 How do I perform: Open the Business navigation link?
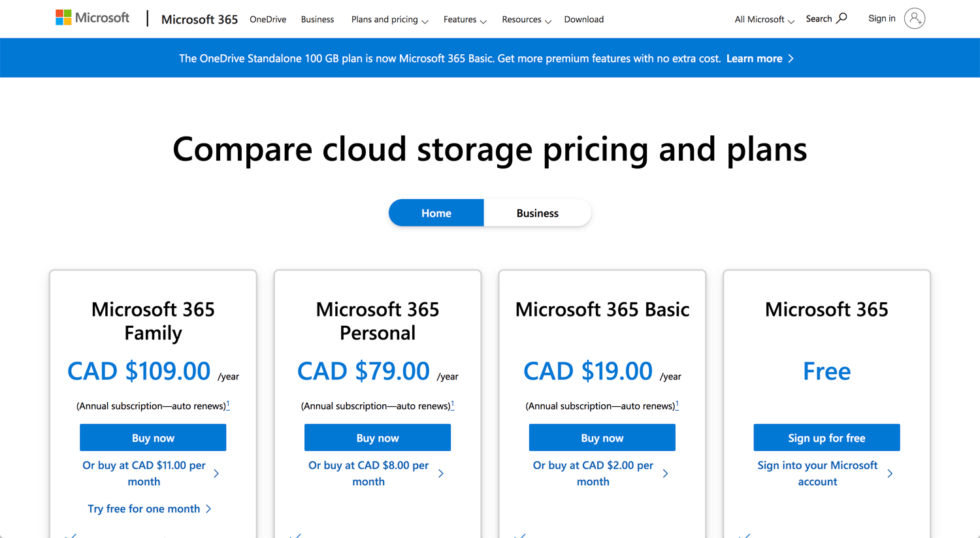point(318,19)
